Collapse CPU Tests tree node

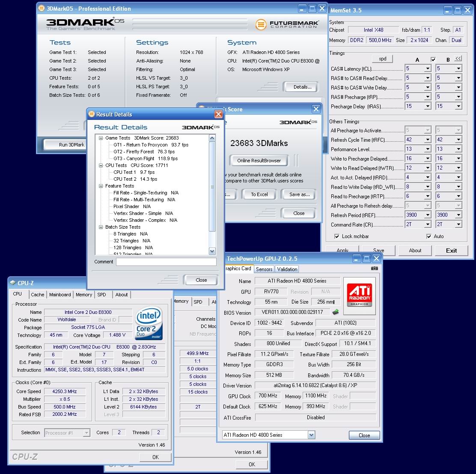click(x=101, y=165)
